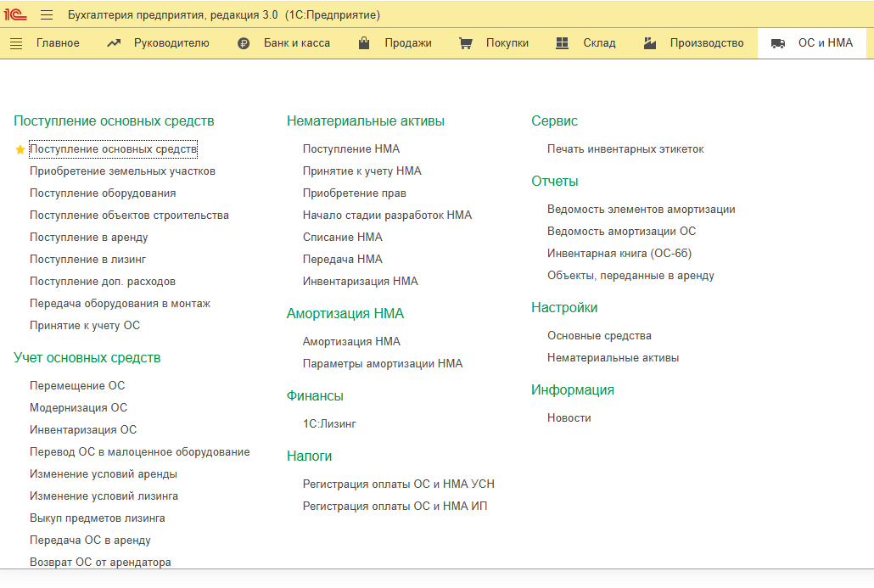The width and height of the screenshot is (874, 588).
Task: Click the chart icon for Руководителю section
Action: coord(114,43)
